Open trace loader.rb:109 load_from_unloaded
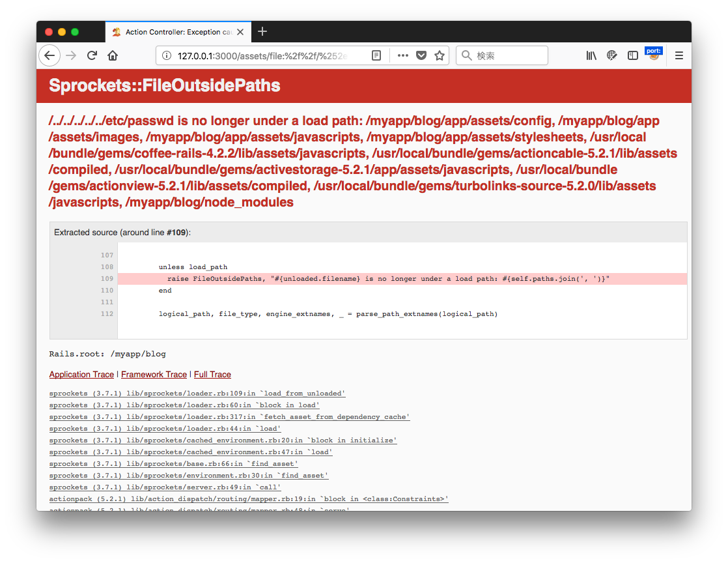 pos(197,394)
